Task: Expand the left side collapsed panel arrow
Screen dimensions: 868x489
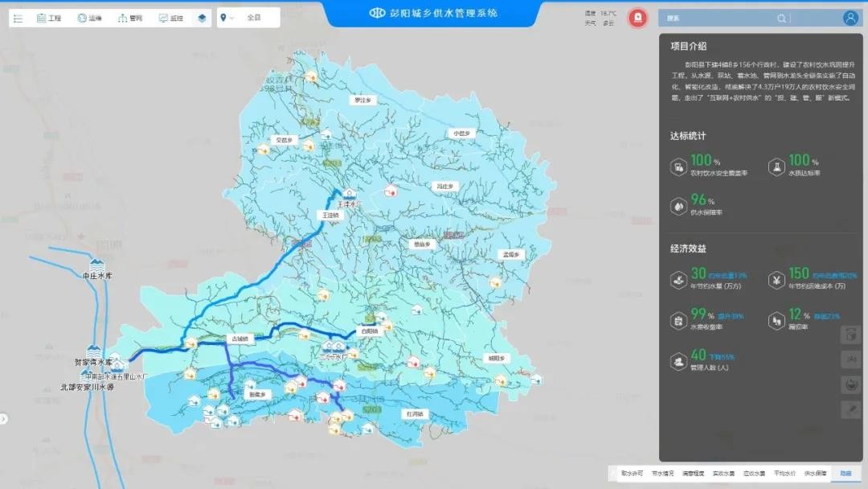Action: point(4,418)
